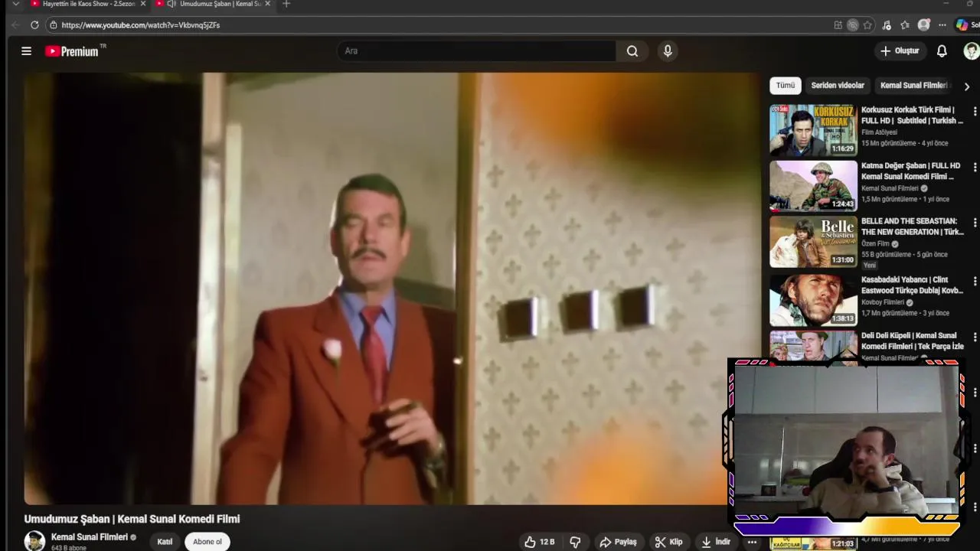
Task: Open Korkusuz Korkak Türk Filmi title
Action: point(911,116)
